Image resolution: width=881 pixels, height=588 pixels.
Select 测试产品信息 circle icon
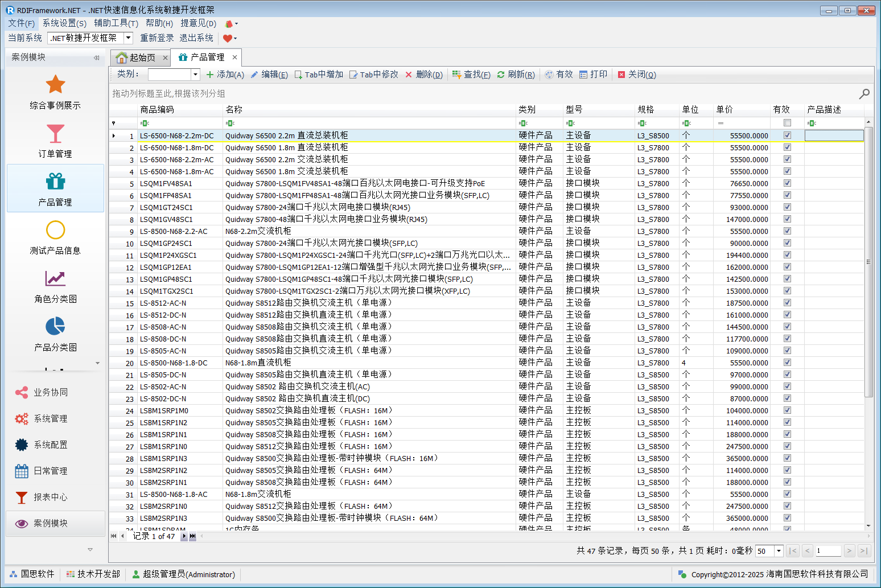tap(55, 231)
